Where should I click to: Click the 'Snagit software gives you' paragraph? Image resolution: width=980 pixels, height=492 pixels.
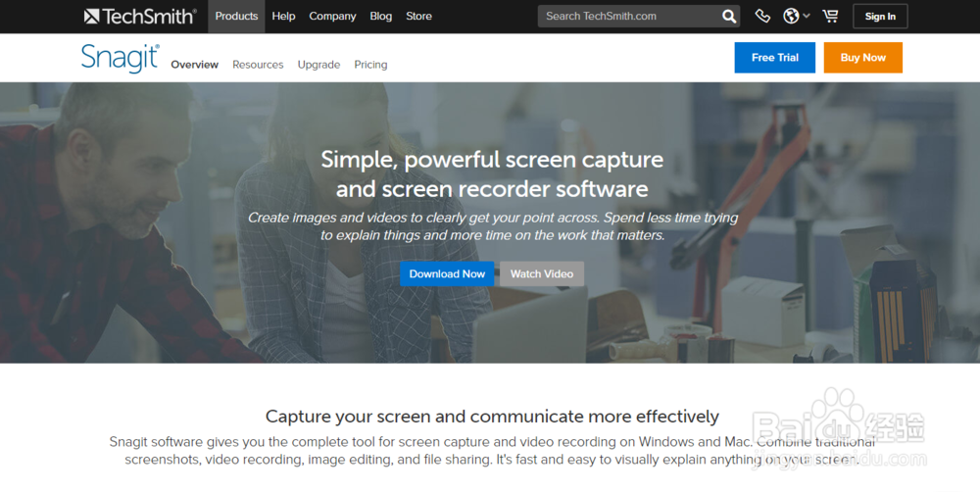(493, 451)
